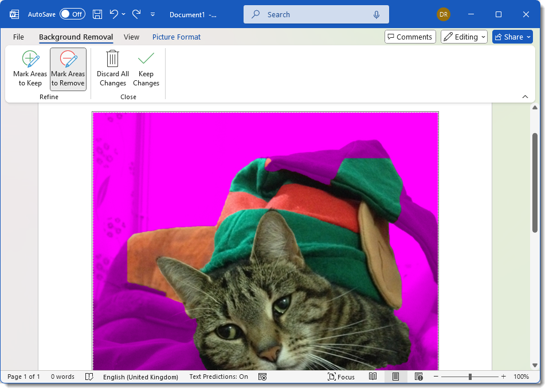
Task: Click the zoom slider handle
Action: [x=470, y=377]
